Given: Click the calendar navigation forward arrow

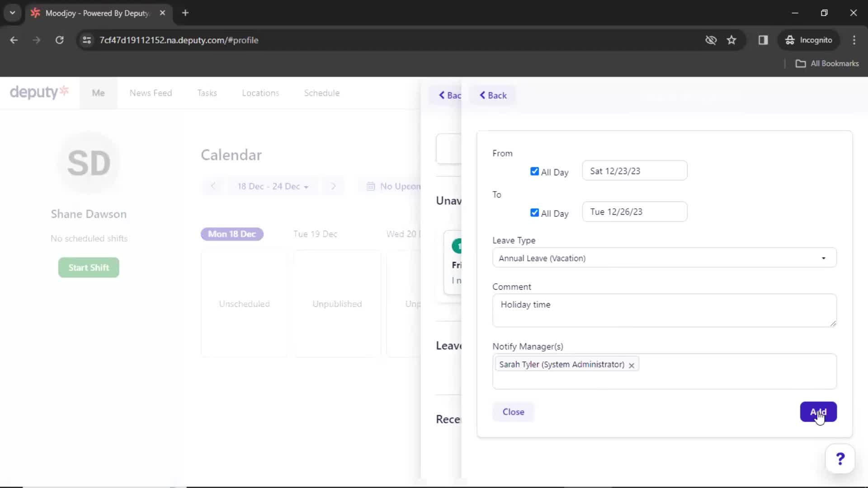Looking at the screenshot, I should pos(334,186).
